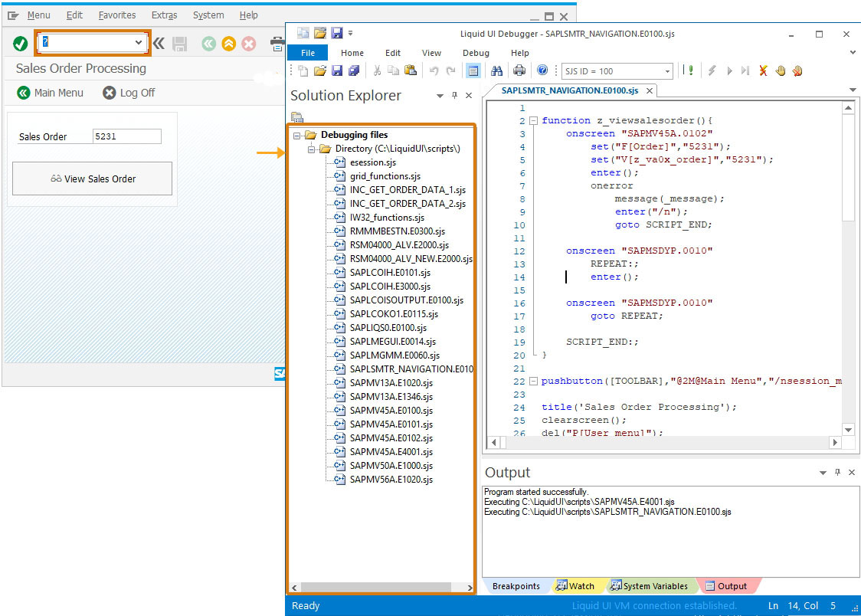Switch to the Watch tab
This screenshot has height=616, width=861.
575,586
